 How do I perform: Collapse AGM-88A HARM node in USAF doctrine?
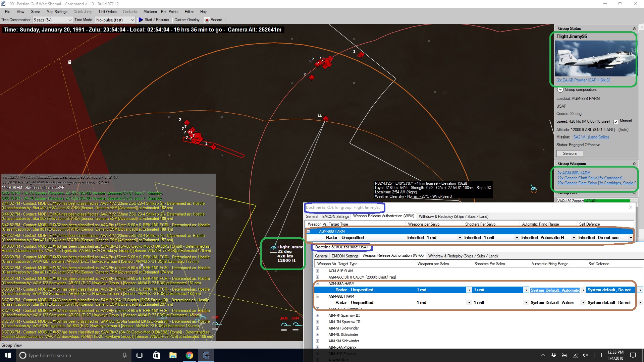click(x=318, y=284)
